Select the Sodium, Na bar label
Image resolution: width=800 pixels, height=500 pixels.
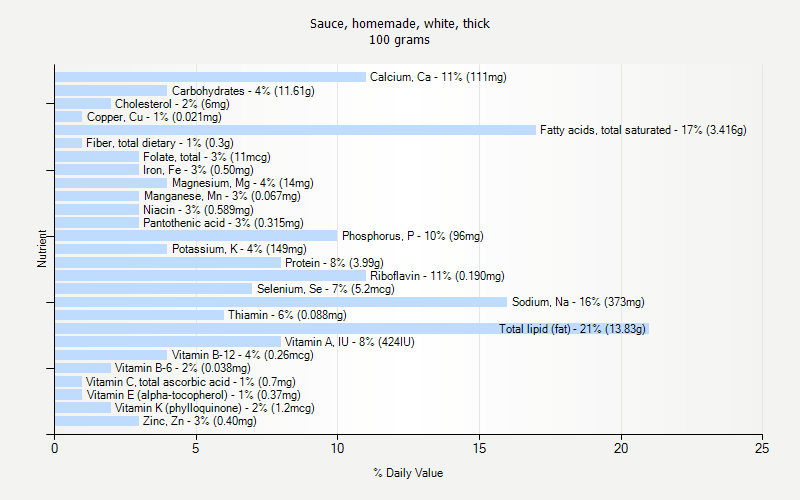[x=578, y=302]
